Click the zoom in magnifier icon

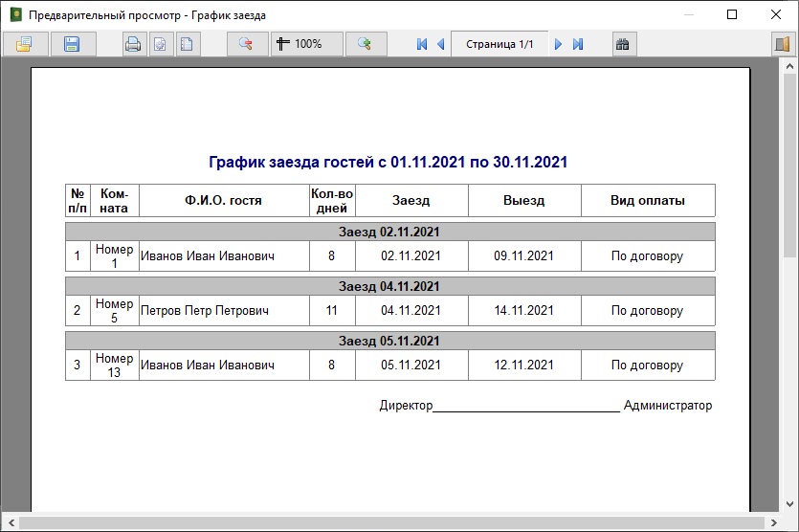[365, 44]
